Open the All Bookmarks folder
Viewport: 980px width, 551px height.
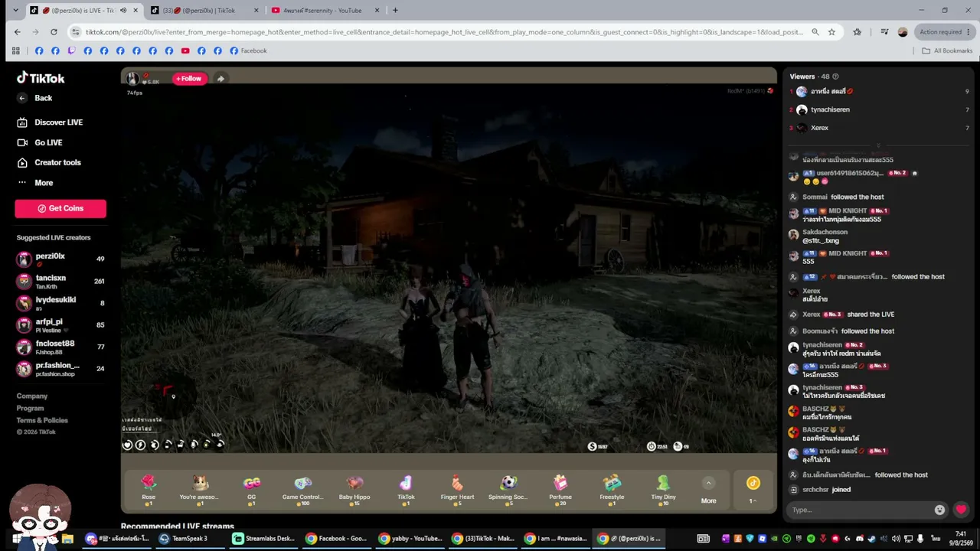(x=947, y=51)
